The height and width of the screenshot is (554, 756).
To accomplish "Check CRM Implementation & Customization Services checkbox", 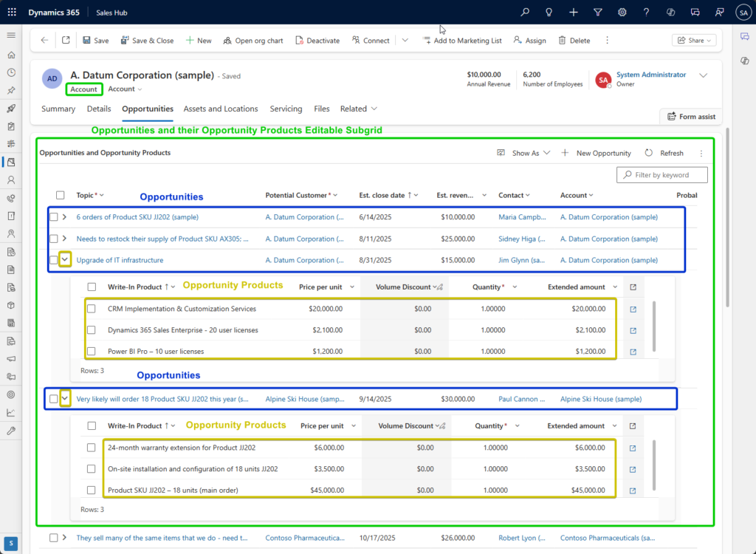I will coord(91,309).
